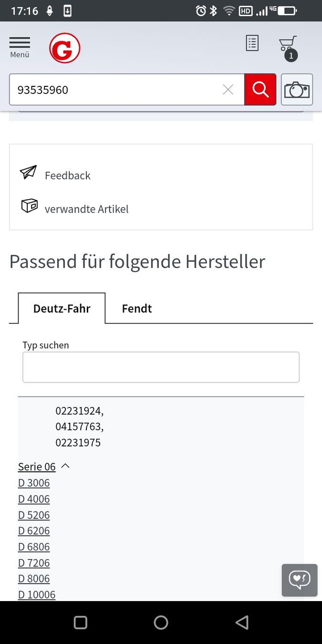Tap the Android back navigation button
This screenshot has width=322, height=644.
(x=242, y=623)
